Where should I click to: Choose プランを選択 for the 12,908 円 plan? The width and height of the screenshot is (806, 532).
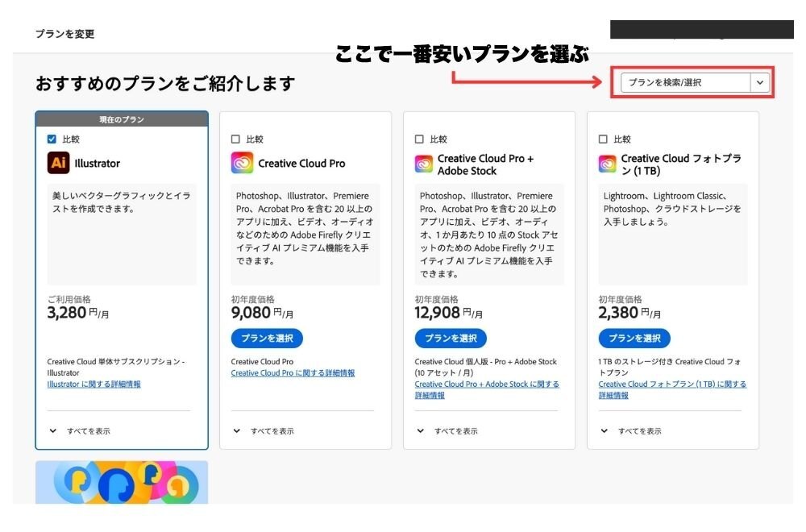coord(451,339)
